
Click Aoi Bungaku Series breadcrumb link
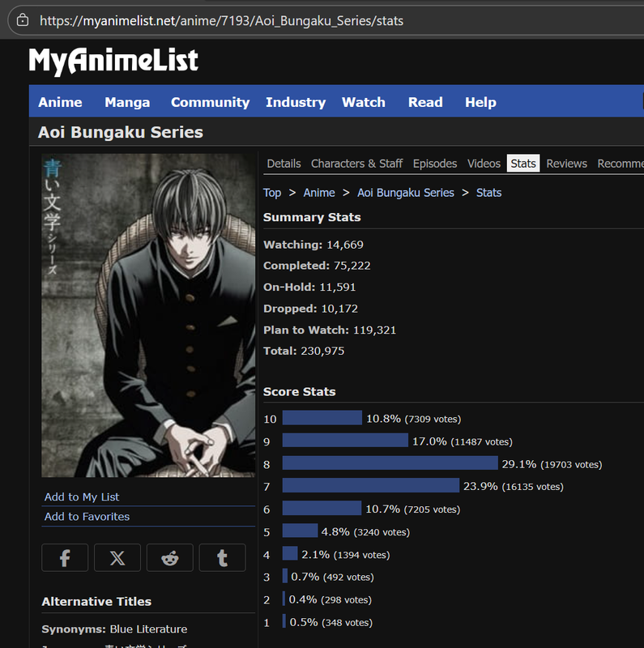pos(406,193)
